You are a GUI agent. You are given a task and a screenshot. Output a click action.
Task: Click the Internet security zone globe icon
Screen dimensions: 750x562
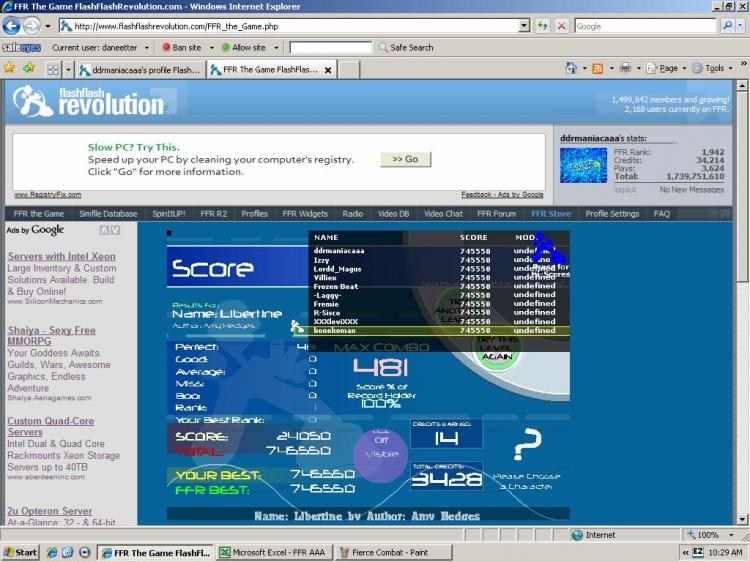click(x=577, y=535)
